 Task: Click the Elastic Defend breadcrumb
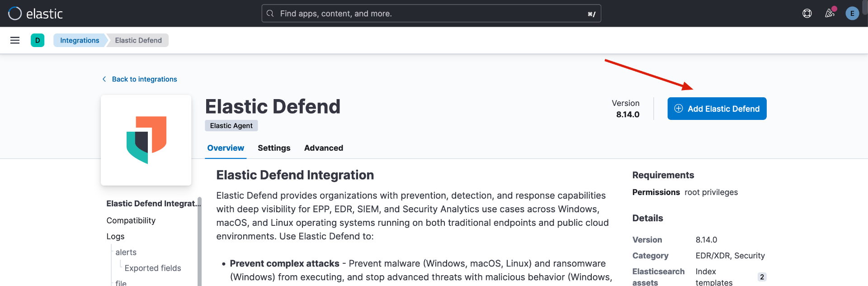click(x=138, y=40)
